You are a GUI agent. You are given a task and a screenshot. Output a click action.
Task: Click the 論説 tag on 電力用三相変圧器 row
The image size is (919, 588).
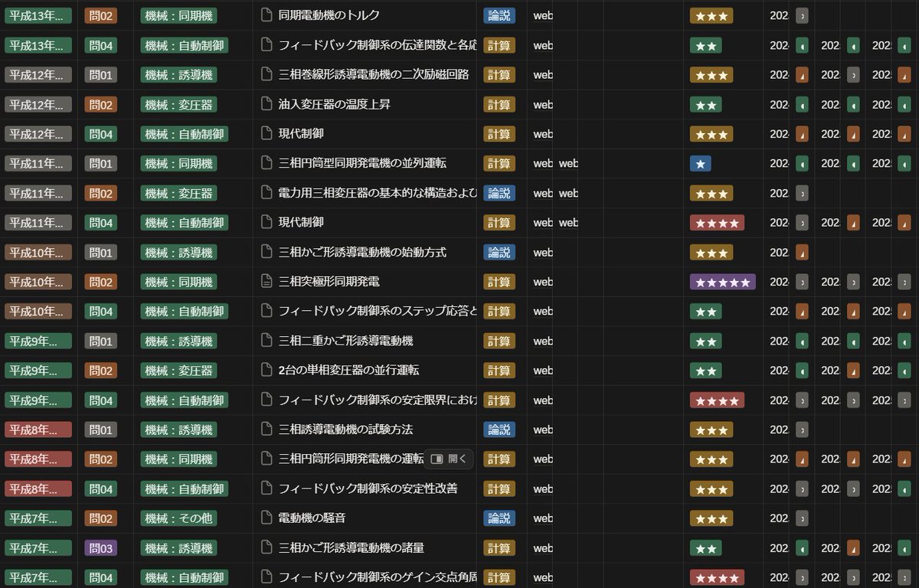[499, 193]
